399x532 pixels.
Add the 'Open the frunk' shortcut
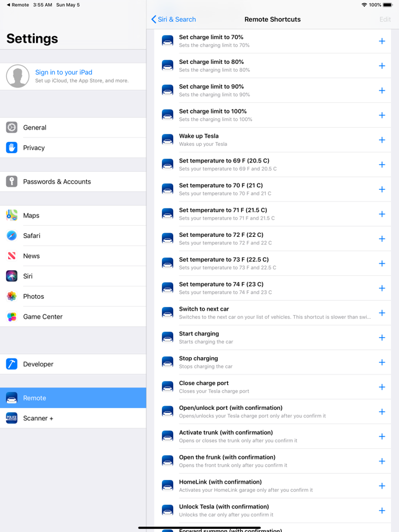click(x=382, y=461)
